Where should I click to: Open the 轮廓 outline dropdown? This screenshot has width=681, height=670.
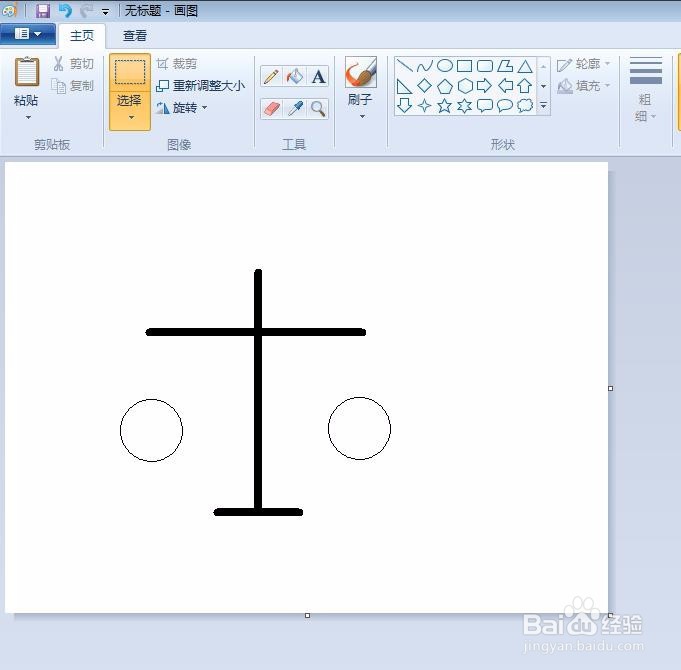[x=584, y=64]
